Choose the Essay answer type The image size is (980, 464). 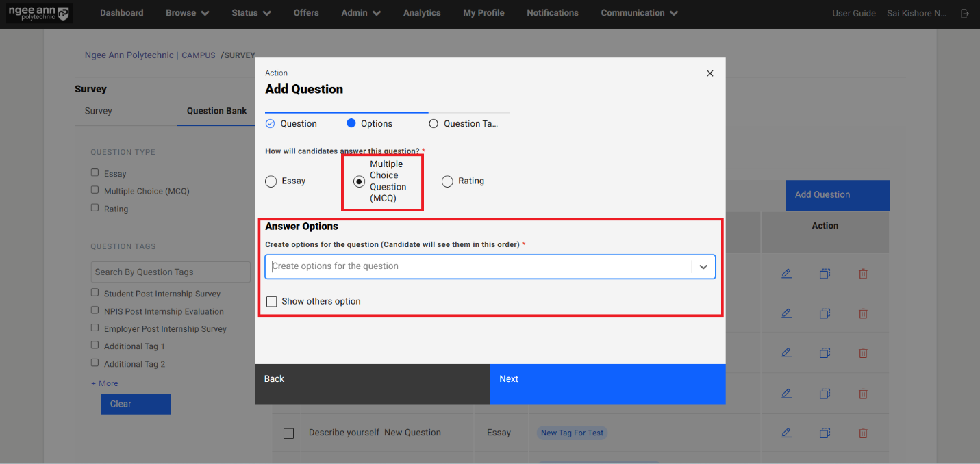271,181
